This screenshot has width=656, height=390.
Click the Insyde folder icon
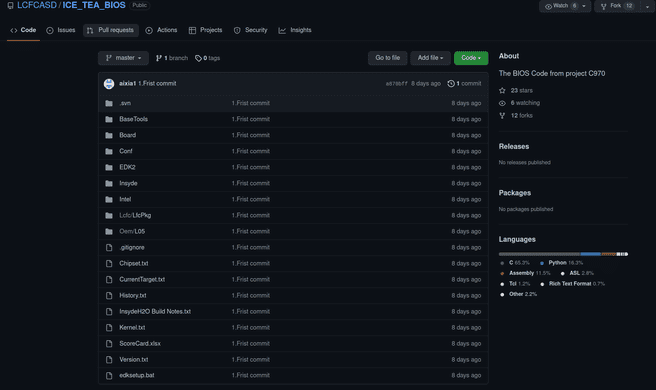point(109,183)
